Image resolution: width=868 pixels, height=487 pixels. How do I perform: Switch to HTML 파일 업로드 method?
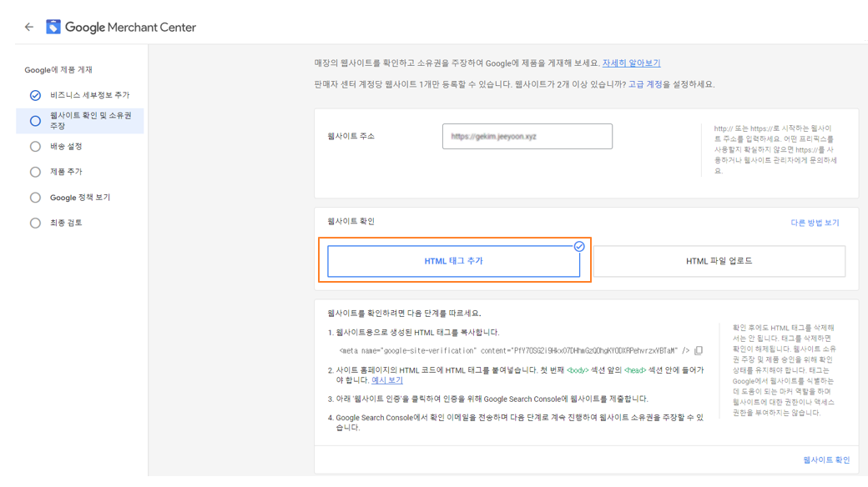[719, 261]
